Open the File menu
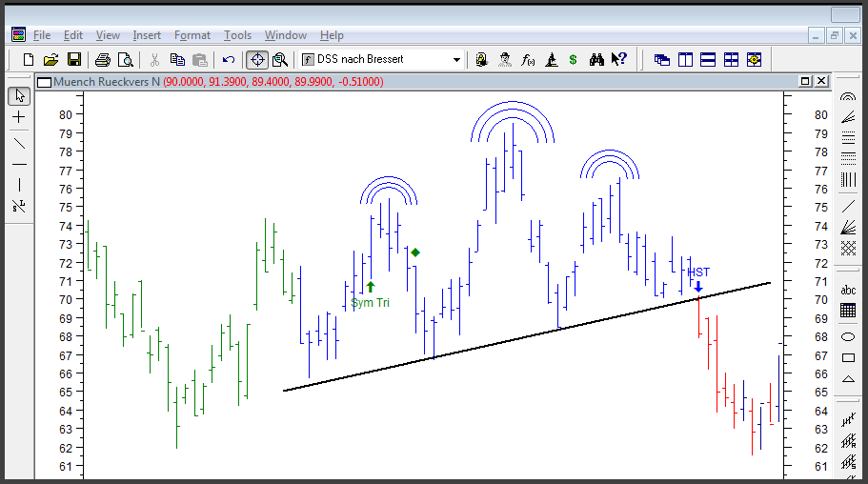The height and width of the screenshot is (484, 868). pyautogui.click(x=42, y=35)
